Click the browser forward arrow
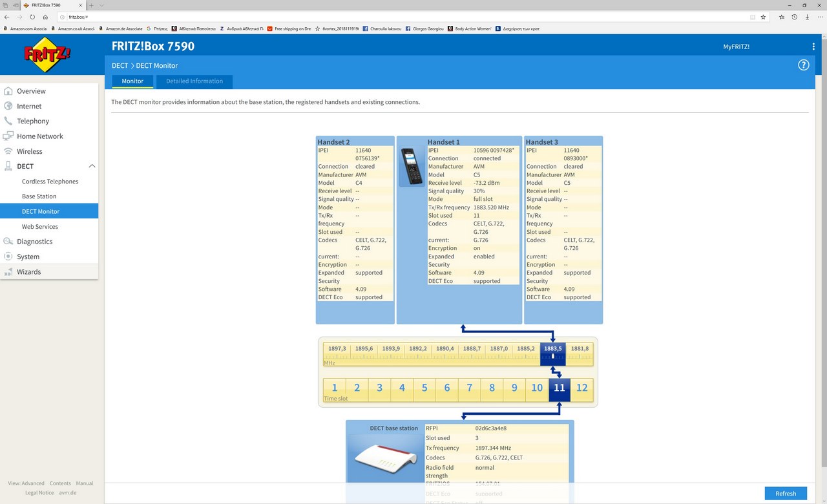Screen dimensions: 827x504 click(19, 17)
